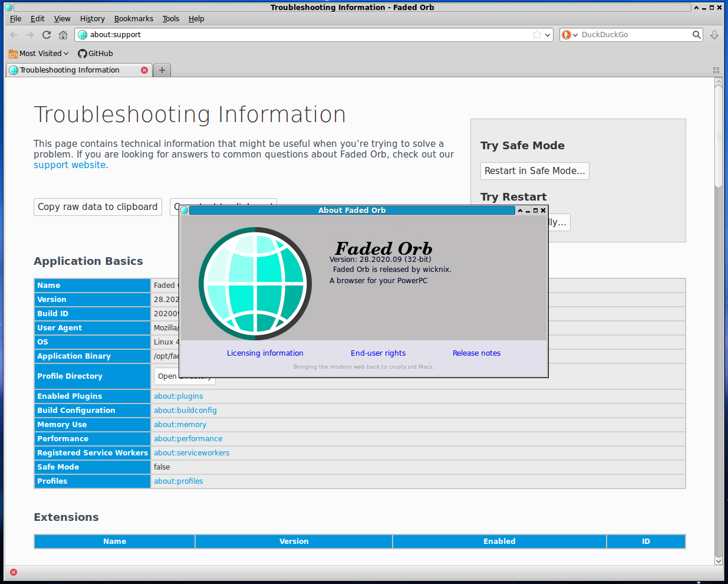Open the about:performance link
This screenshot has height=584, width=728.
[188, 439]
